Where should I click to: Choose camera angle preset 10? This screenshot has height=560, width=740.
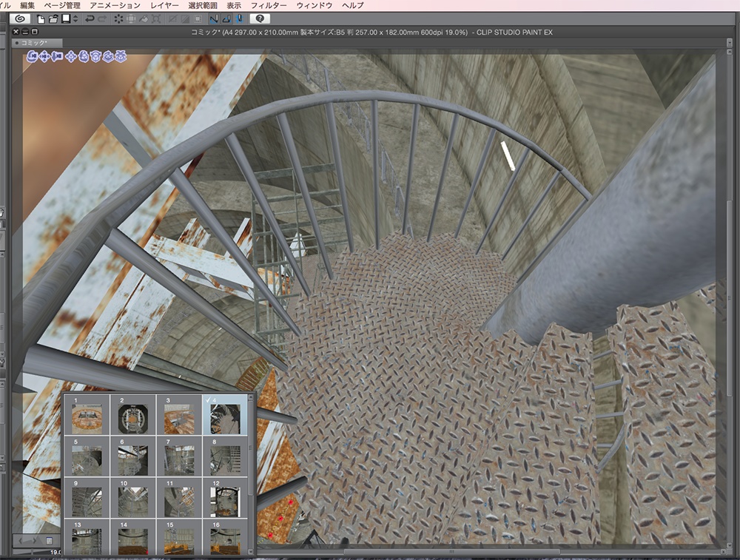pyautogui.click(x=133, y=498)
